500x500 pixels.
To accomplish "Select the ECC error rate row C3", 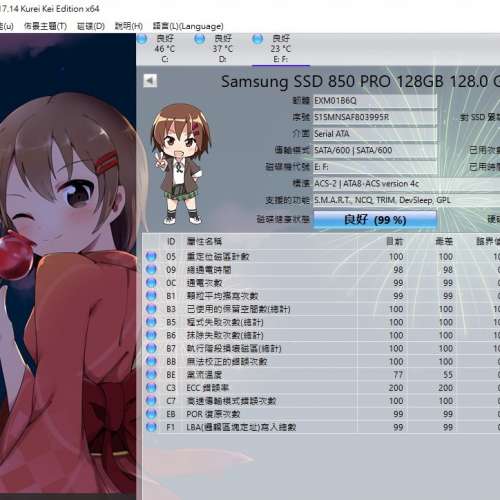I will [x=322, y=388].
